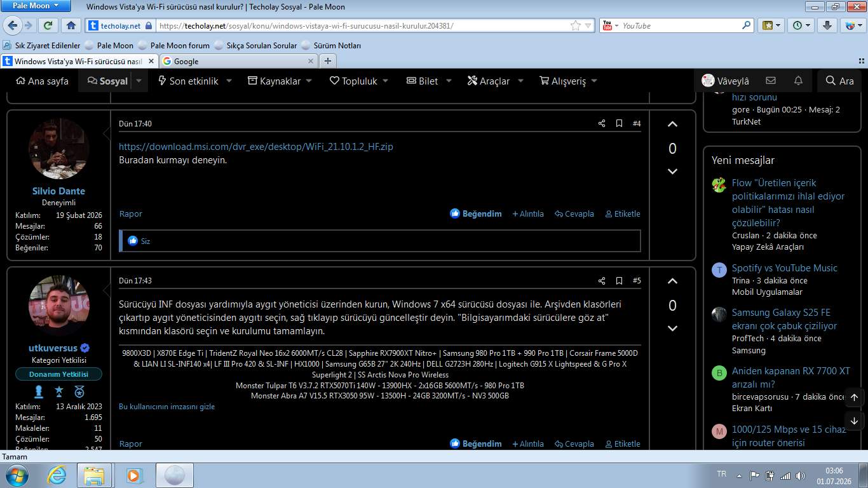The height and width of the screenshot is (488, 868).
Task: Click the Donanım Yetkilisi badge
Action: (58, 374)
